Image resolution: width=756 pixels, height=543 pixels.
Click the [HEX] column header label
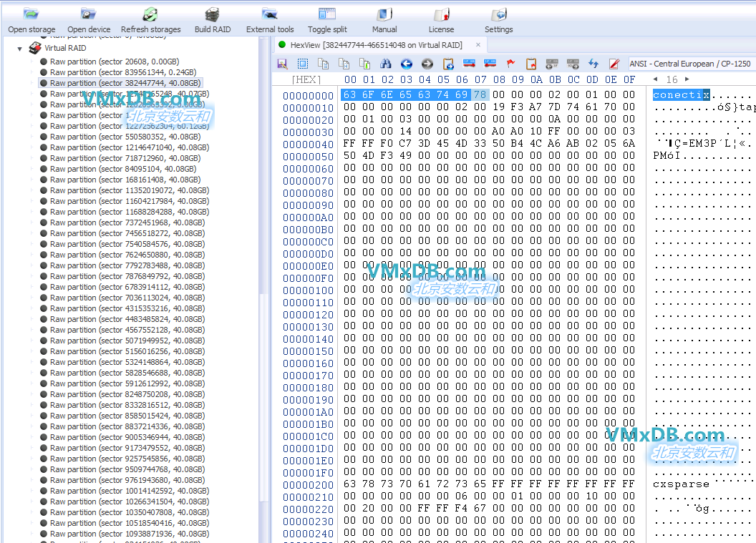(x=306, y=79)
